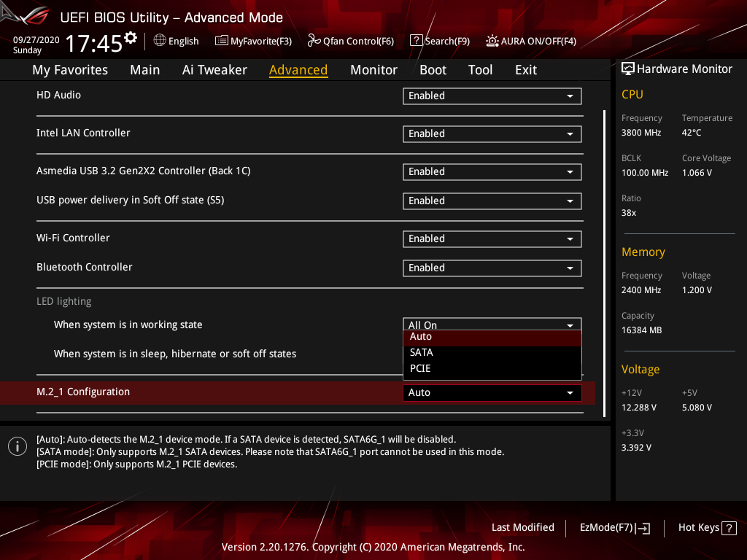Toggle AURA lighting icon
The height and width of the screenshot is (560, 747).
(x=492, y=41)
